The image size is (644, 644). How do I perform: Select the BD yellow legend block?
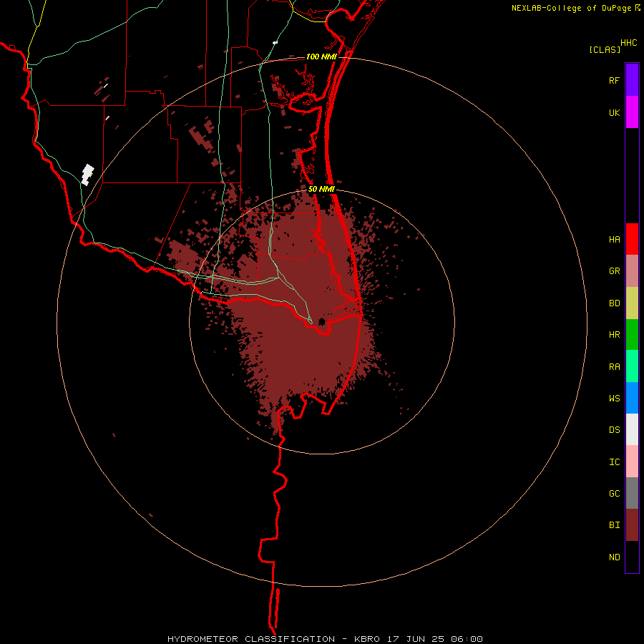tap(632, 303)
